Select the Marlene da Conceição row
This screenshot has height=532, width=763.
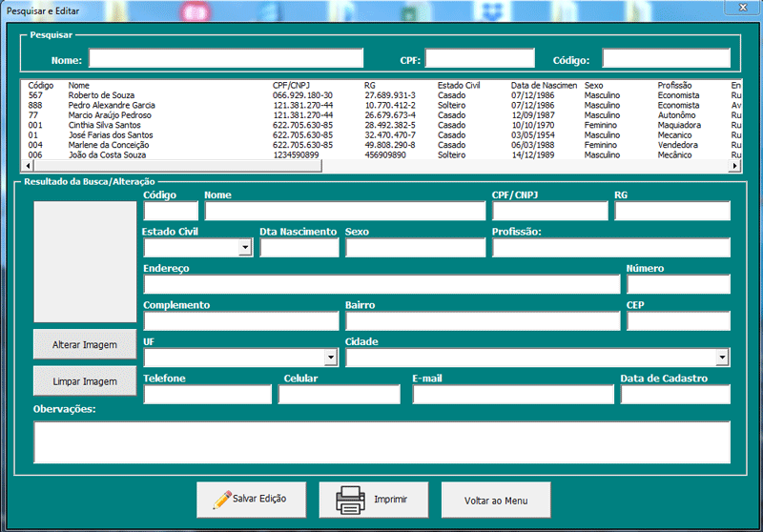point(382,145)
